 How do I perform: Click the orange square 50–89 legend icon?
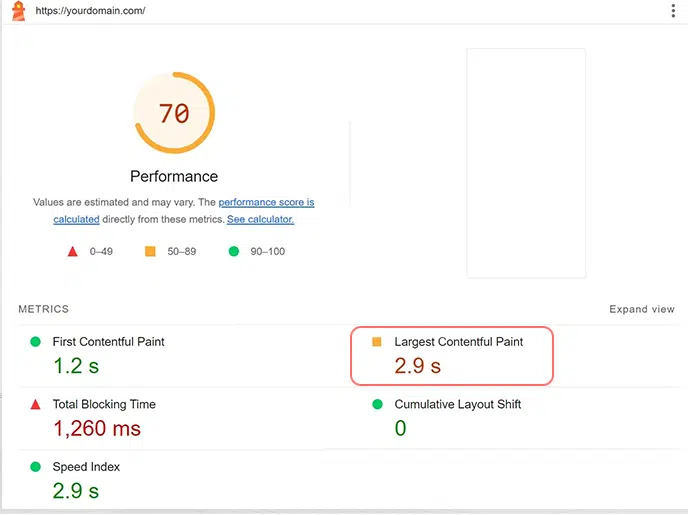click(150, 251)
